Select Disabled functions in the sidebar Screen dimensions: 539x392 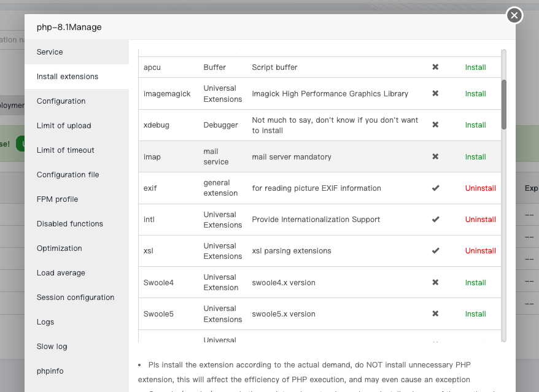pos(69,224)
